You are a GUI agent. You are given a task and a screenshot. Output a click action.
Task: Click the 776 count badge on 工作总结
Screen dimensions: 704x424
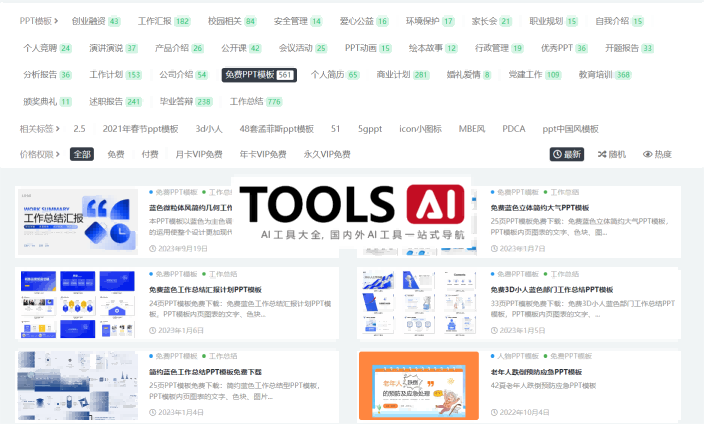(274, 101)
